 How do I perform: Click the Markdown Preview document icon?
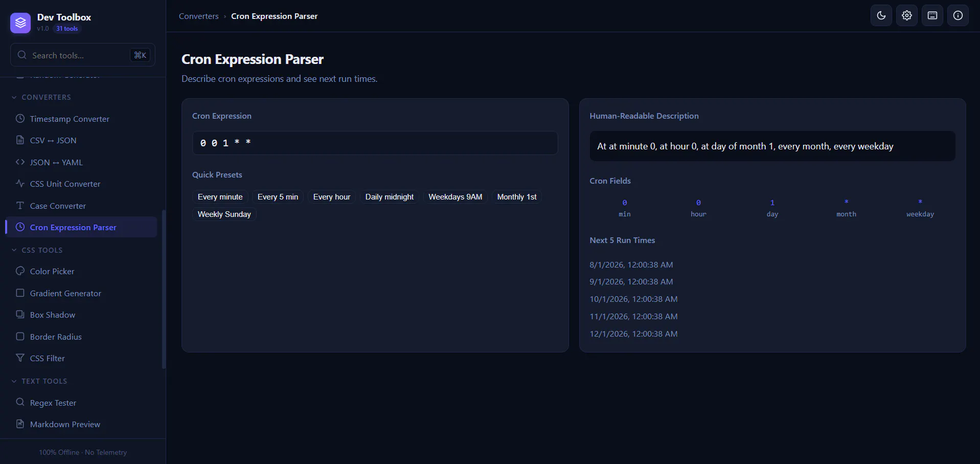click(20, 424)
